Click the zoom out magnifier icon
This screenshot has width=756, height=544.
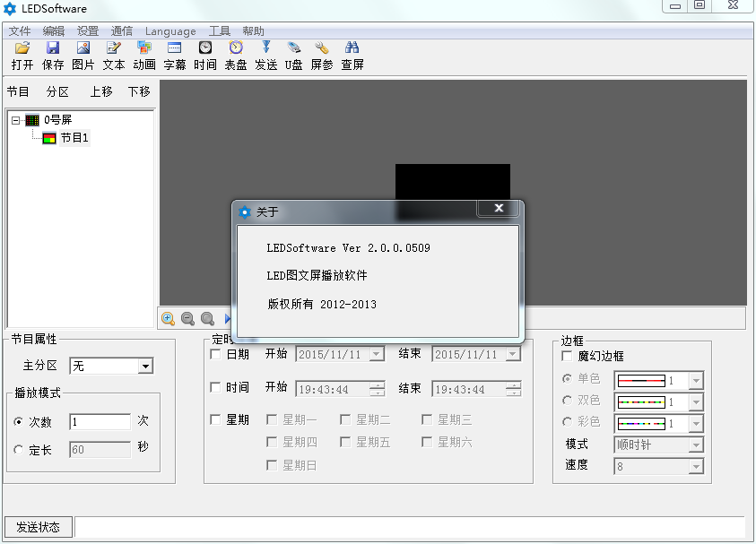point(187,318)
